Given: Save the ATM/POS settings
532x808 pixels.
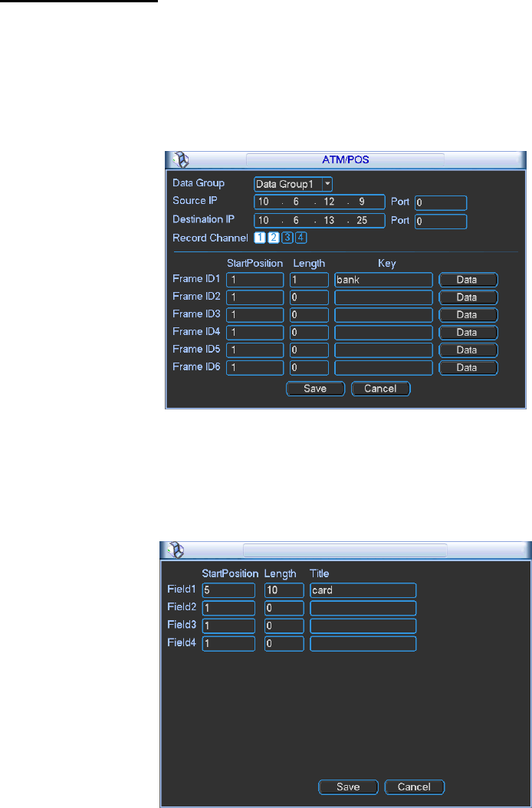Looking at the screenshot, I should [x=315, y=389].
